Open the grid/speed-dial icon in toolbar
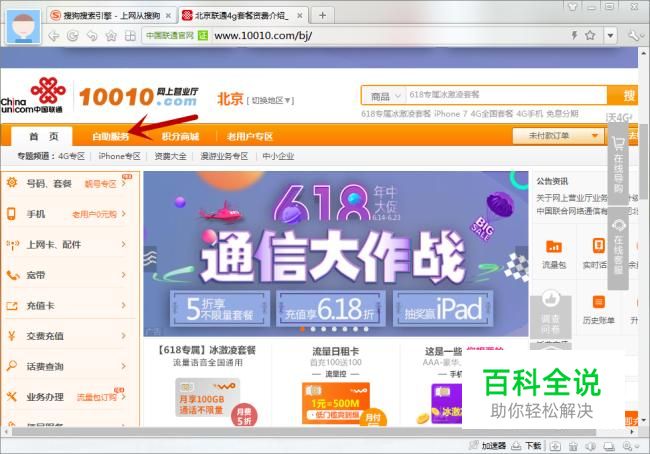 [x=130, y=36]
